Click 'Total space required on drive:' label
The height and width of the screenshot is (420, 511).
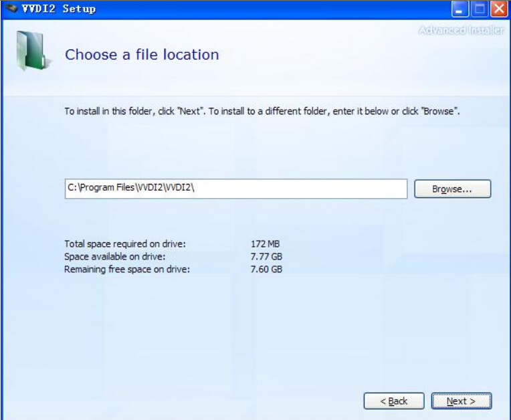pos(125,243)
